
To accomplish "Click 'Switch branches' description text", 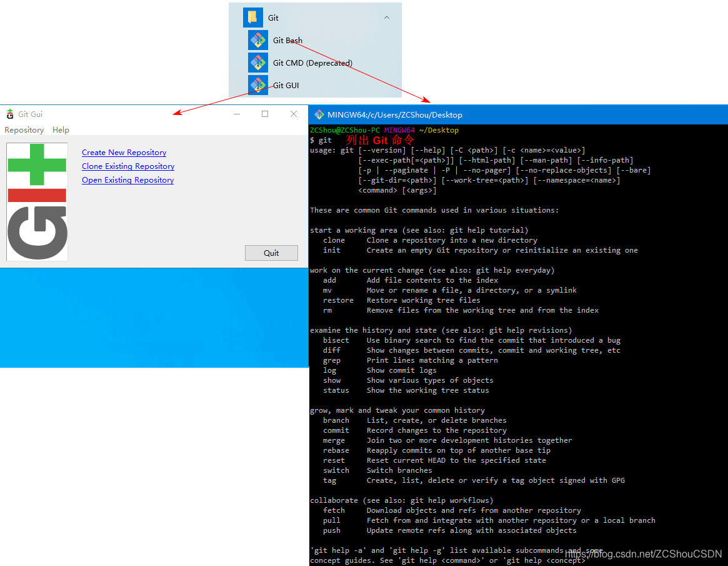I will coord(399,470).
